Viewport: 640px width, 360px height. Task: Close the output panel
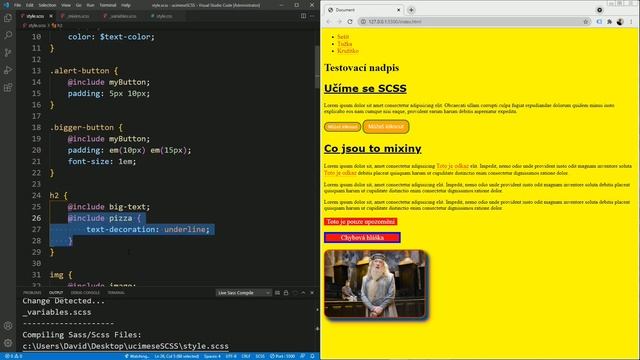(x=312, y=293)
